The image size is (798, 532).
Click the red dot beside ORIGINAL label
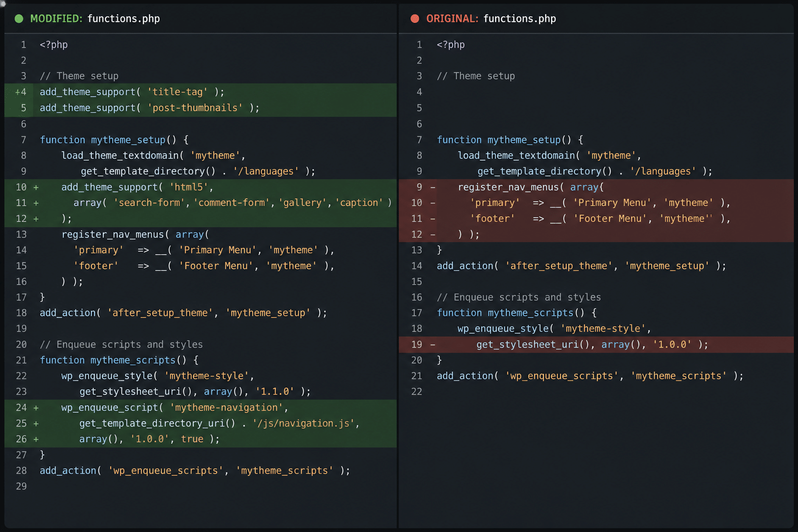[415, 19]
